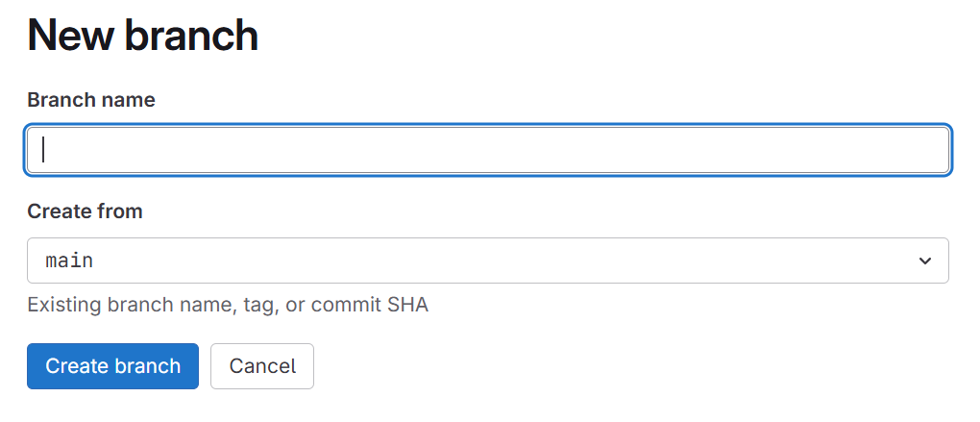Expand the source branch selector showing main
This screenshot has width=980, height=422.
pos(488,261)
